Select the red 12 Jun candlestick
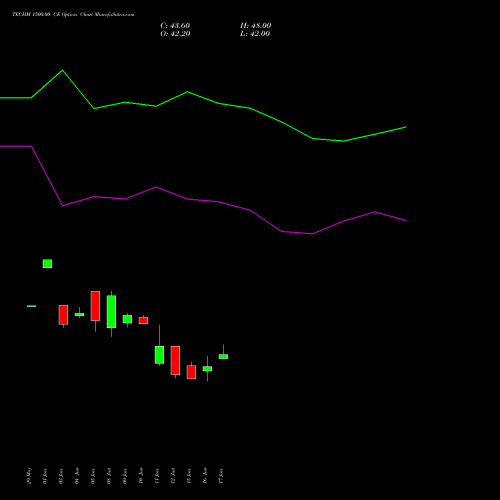The height and width of the screenshot is (500, 500). pyautogui.click(x=175, y=360)
